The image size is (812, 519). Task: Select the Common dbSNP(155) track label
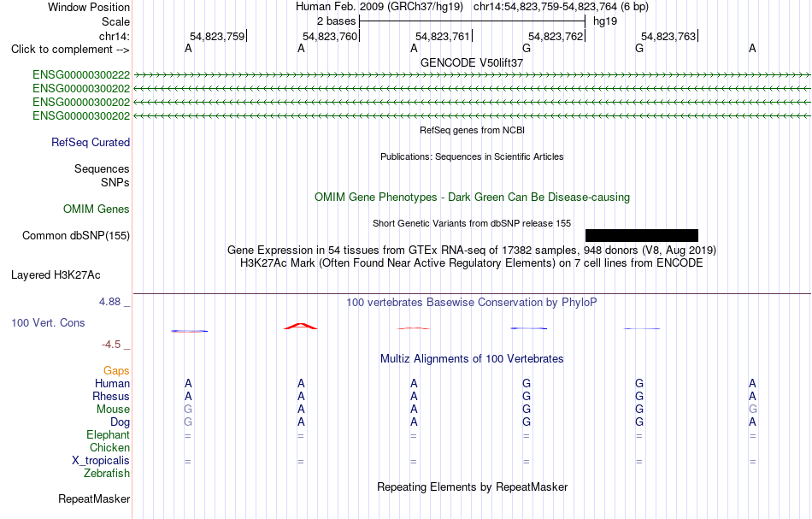[76, 236]
